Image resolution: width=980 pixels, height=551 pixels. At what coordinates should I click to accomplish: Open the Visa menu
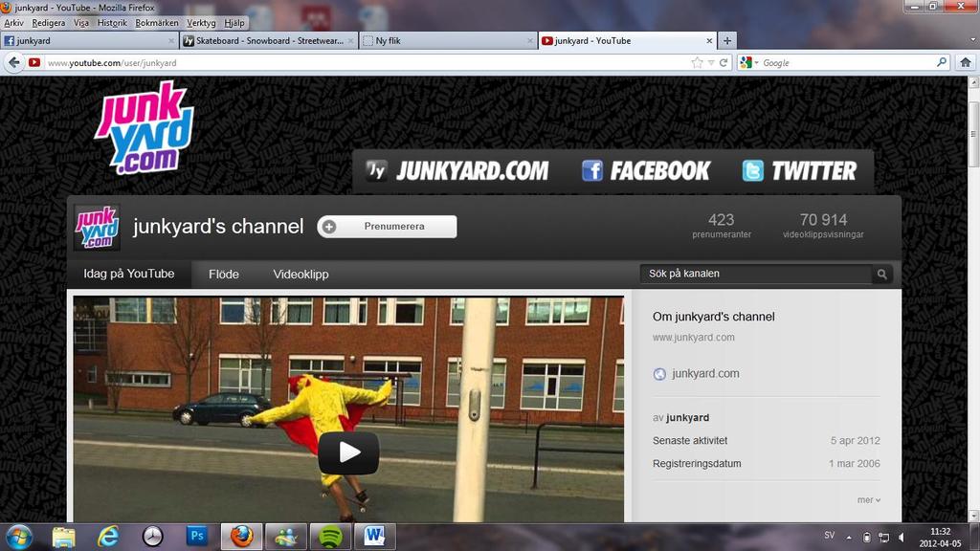coord(81,23)
